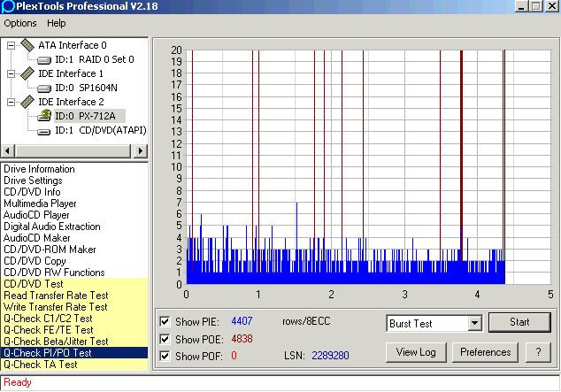The image size is (561, 392).
Task: Click the IDE Interface 2 icon
Action: coord(27,102)
